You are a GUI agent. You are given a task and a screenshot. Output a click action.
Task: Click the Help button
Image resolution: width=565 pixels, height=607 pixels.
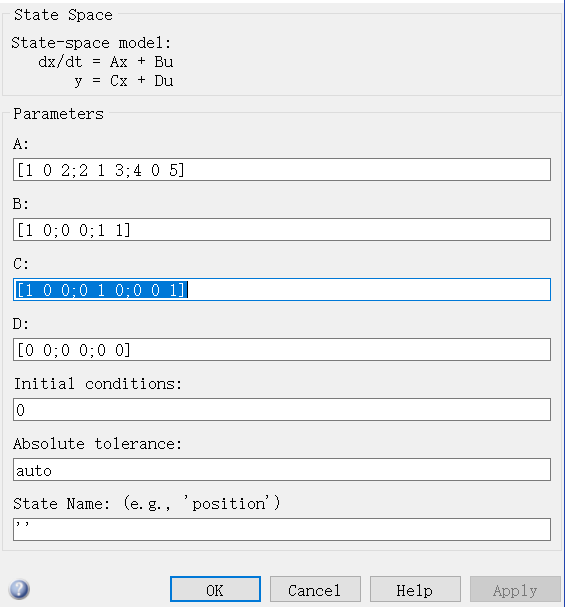(x=415, y=589)
